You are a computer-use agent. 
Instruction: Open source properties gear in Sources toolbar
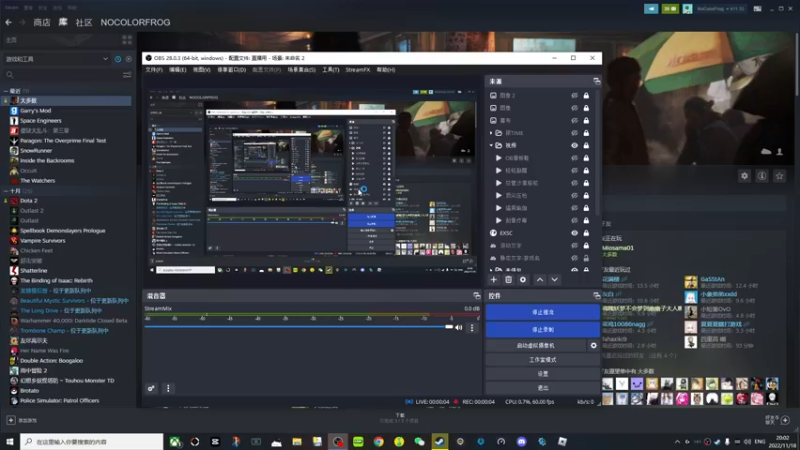coord(523,280)
